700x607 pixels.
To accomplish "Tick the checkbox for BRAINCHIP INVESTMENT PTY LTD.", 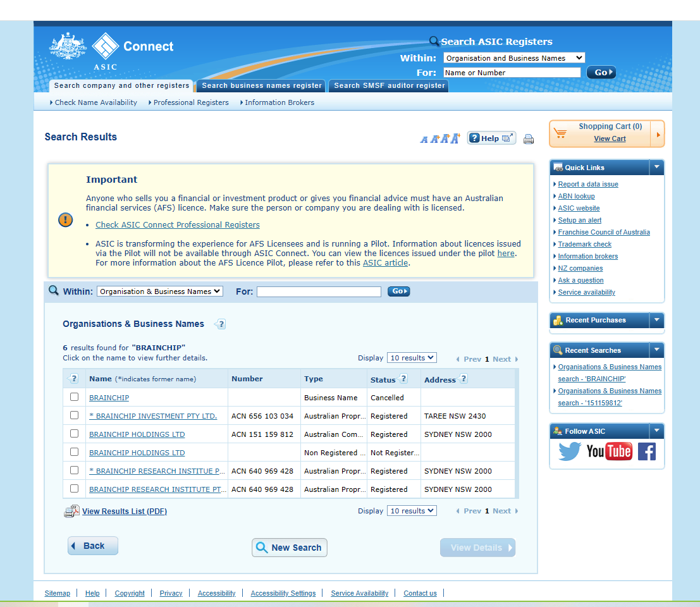I will [74, 415].
